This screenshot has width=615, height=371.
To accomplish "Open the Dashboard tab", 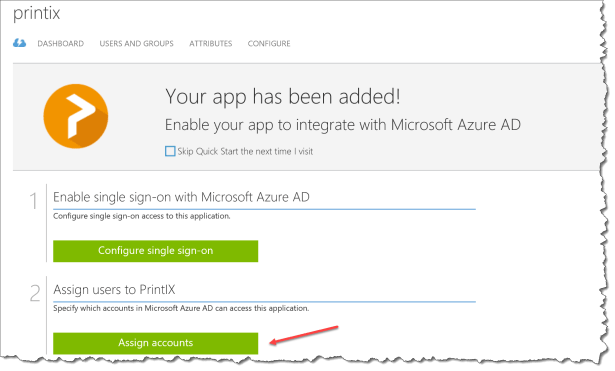I will tap(61, 44).
